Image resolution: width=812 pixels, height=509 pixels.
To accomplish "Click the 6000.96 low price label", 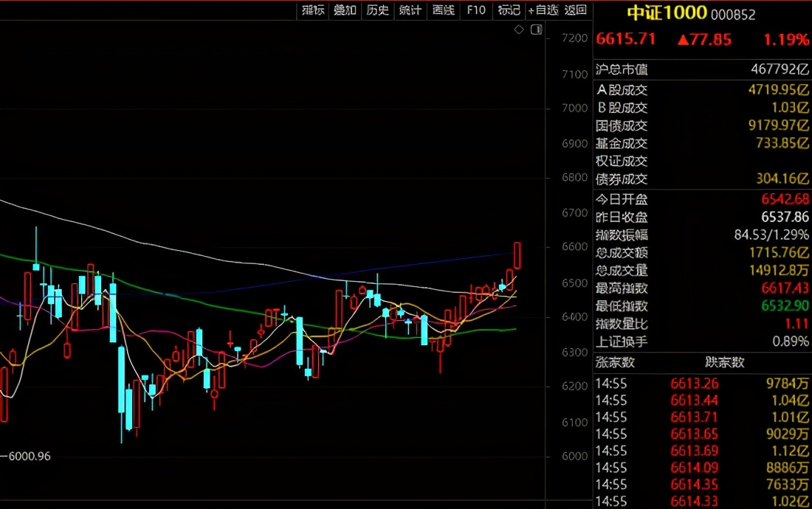I will pos(30,457).
